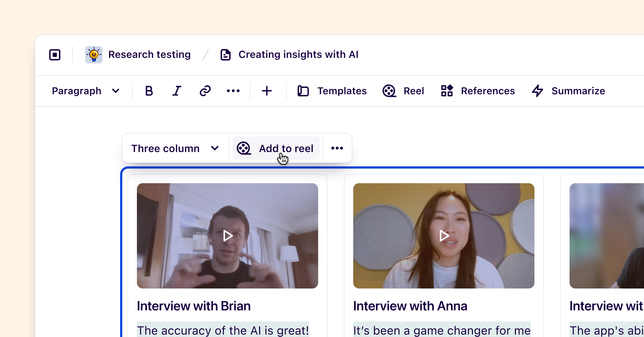The width and height of the screenshot is (644, 337).
Task: Play the Interview with Anna video
Action: 444,236
